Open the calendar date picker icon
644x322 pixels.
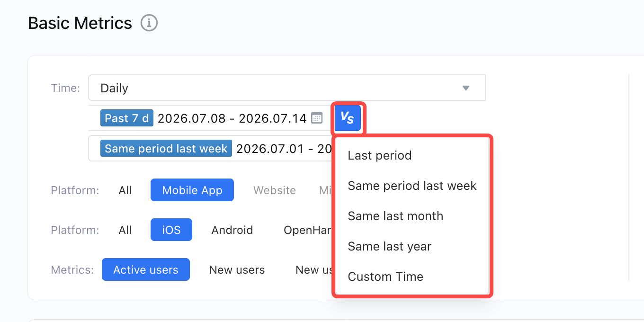(x=317, y=118)
